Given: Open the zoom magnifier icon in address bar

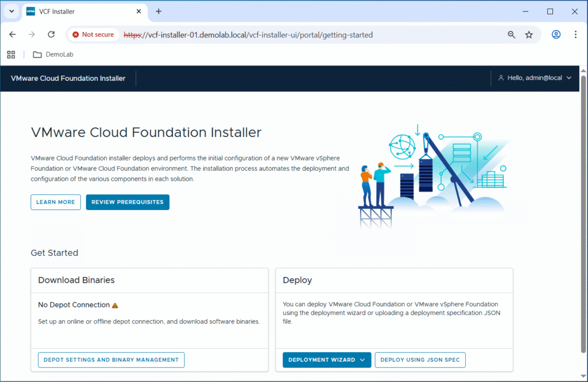Looking at the screenshot, I should (x=511, y=34).
